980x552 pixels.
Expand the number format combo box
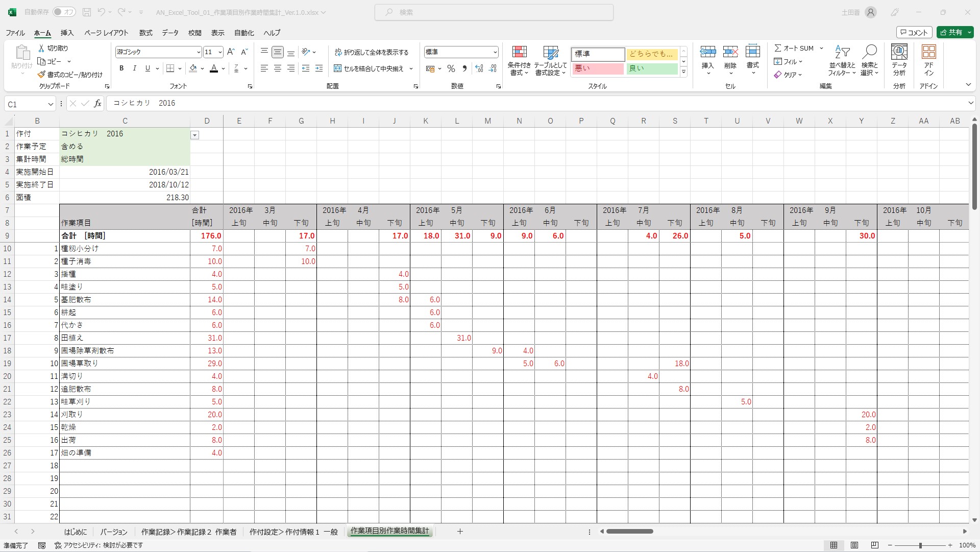495,52
